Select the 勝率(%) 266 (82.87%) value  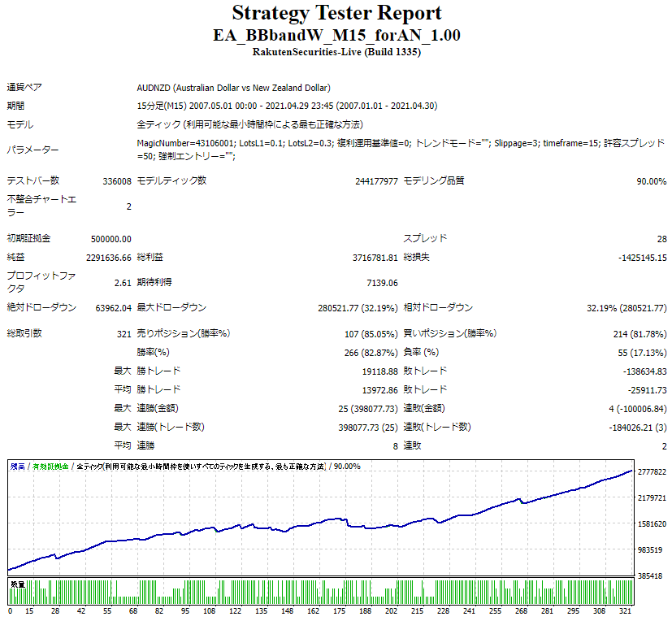371,353
